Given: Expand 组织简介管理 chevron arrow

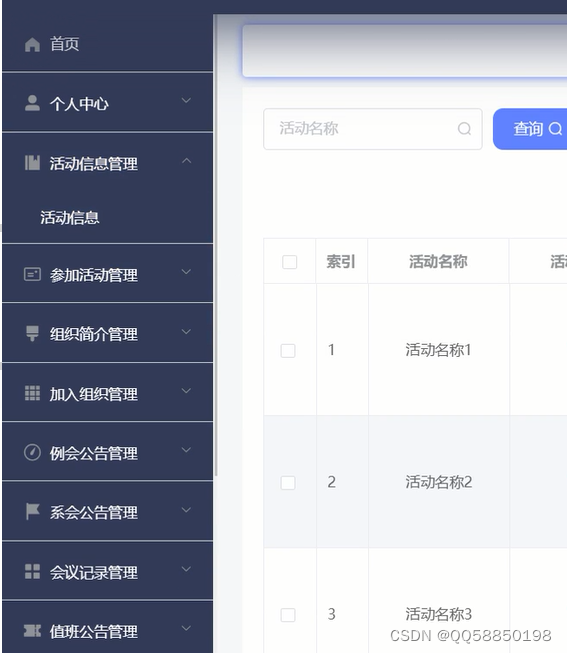Looking at the screenshot, I should [x=186, y=331].
